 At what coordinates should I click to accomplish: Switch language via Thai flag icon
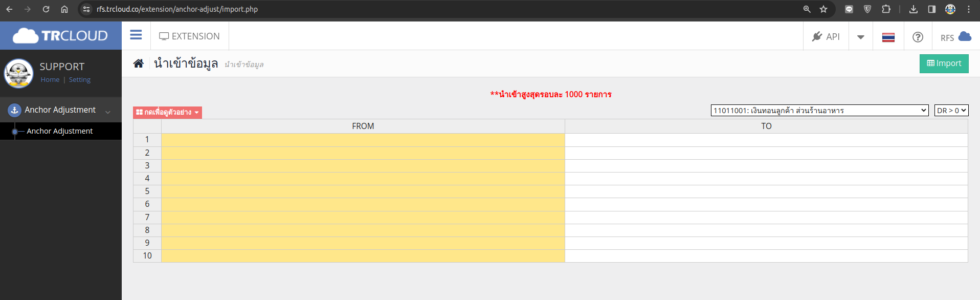[x=888, y=37]
